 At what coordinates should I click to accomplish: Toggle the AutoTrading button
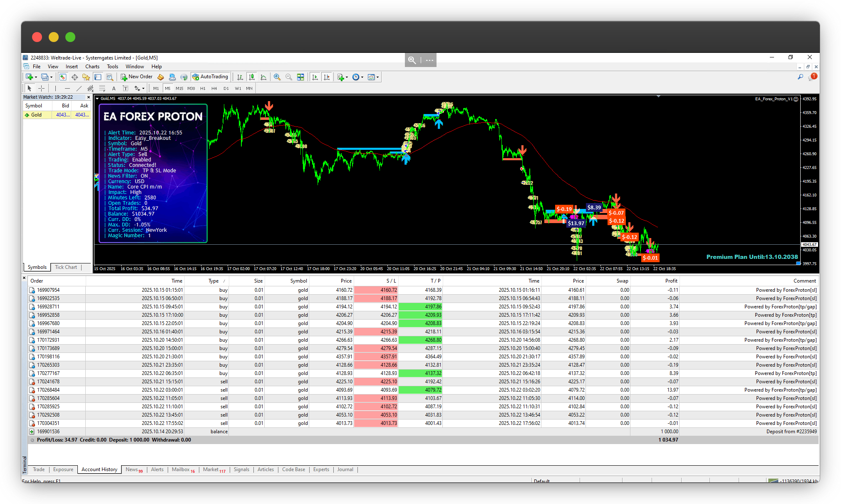[x=210, y=77]
